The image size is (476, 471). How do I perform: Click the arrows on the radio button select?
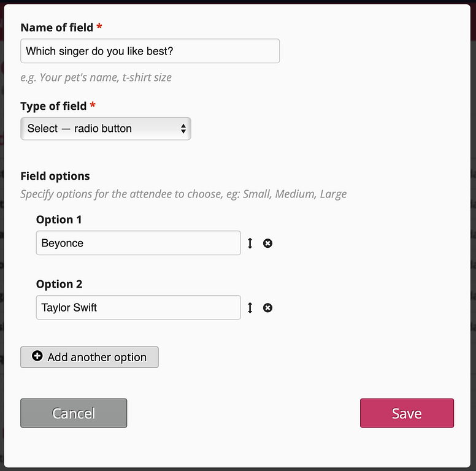(183, 129)
